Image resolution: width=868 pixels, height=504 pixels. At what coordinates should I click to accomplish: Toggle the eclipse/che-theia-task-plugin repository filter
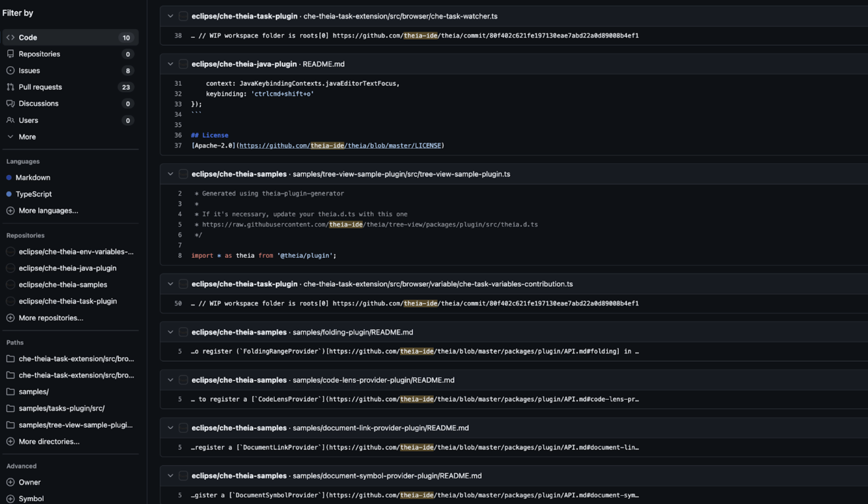point(68,301)
